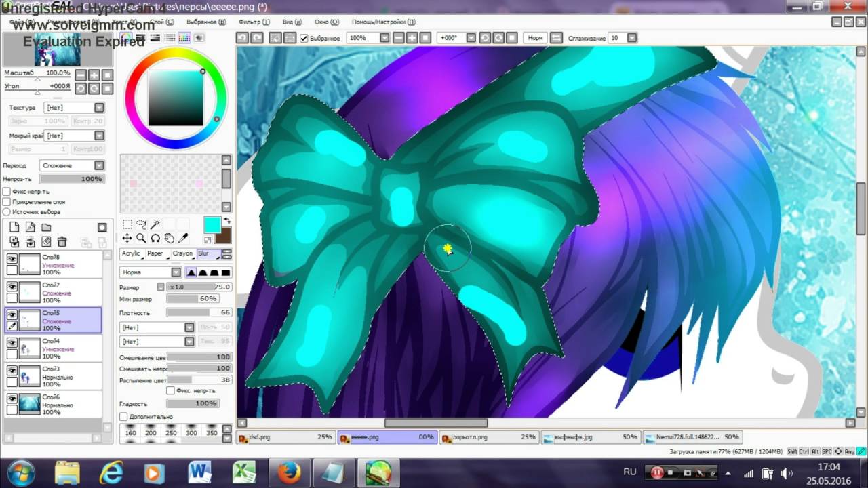Image resolution: width=868 pixels, height=488 pixels.
Task: Toggle the Выбранное checkbox in toolbar
Action: [x=304, y=38]
